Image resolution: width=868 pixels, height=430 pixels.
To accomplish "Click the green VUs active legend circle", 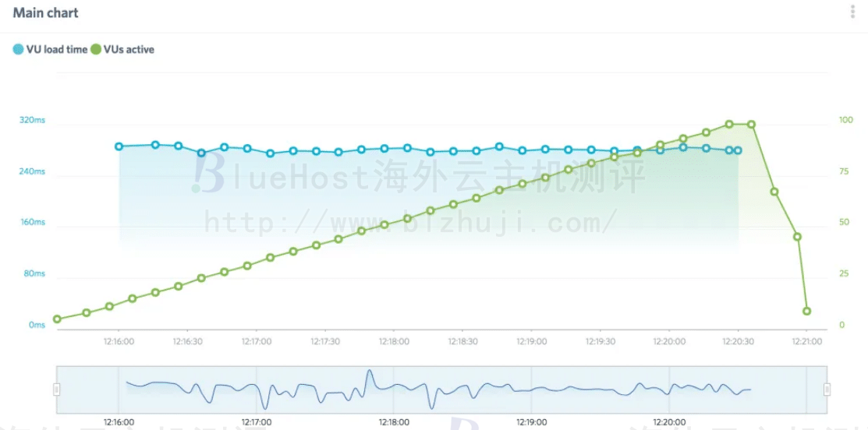I will [96, 50].
